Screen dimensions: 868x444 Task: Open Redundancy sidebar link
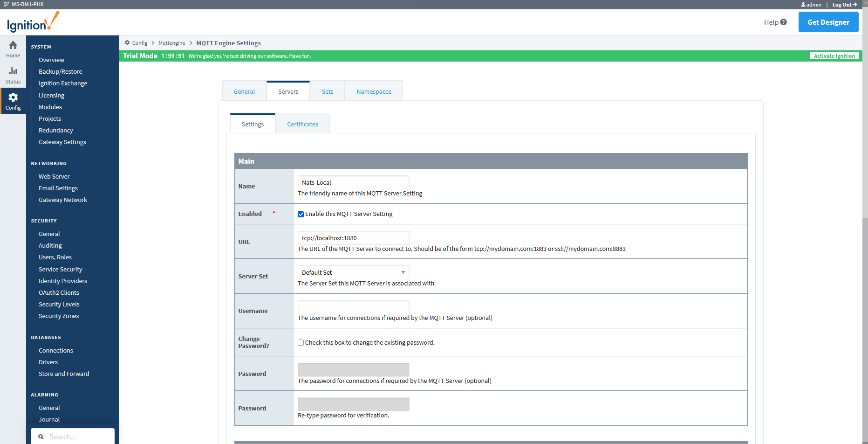(56, 130)
